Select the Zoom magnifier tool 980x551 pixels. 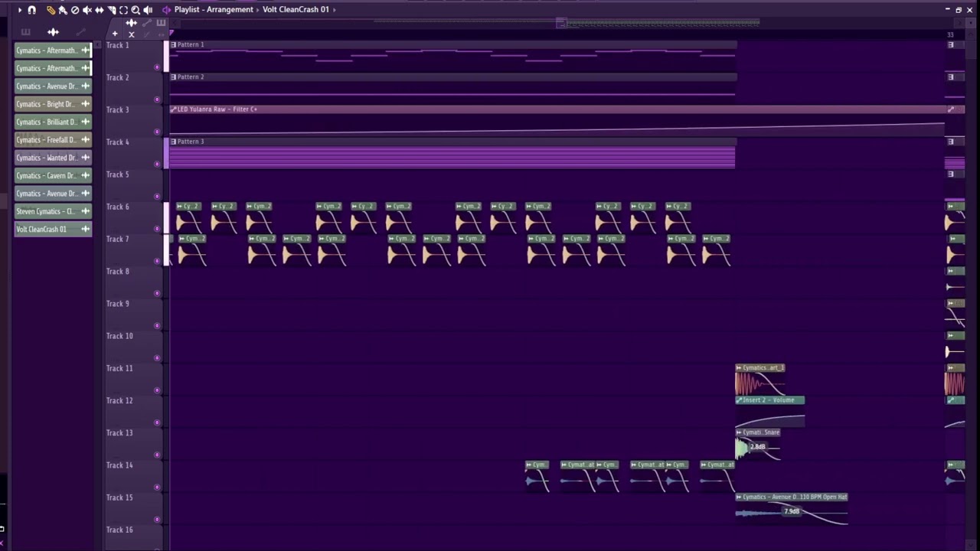pyautogui.click(x=136, y=10)
